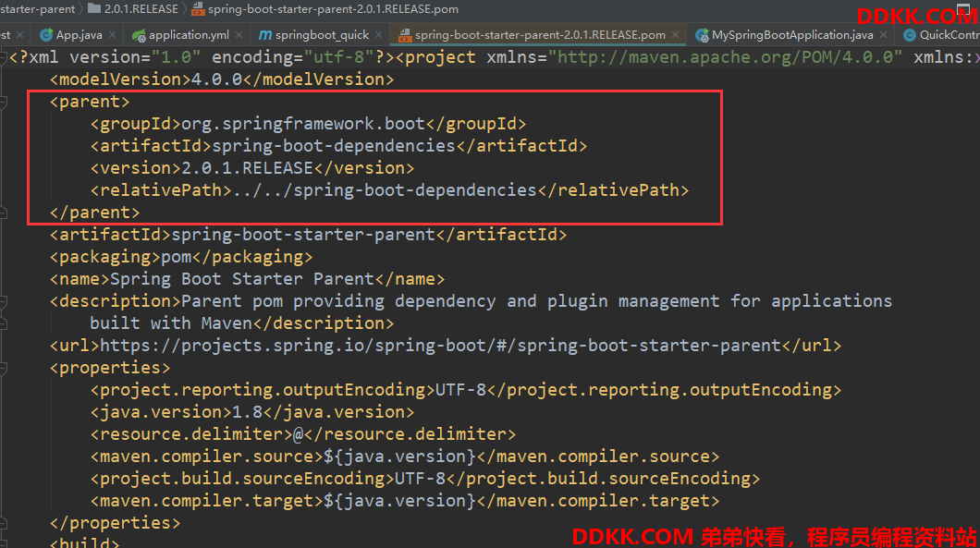Click the pom file icon on the active tab
The image size is (980, 548).
point(405,35)
